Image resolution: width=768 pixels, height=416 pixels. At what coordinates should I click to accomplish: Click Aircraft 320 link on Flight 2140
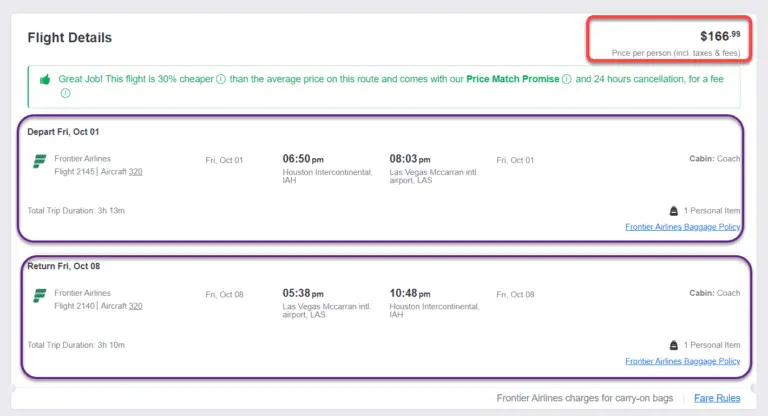(x=135, y=306)
